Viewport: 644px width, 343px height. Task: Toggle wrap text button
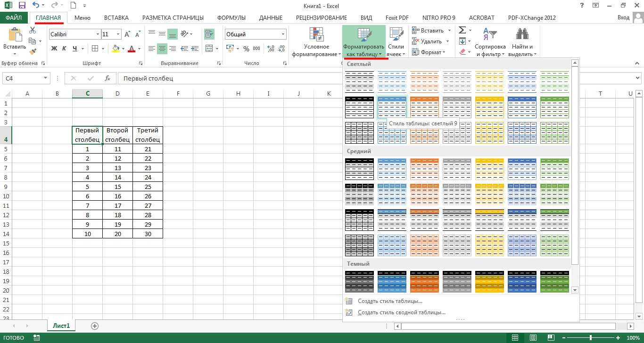[x=209, y=34]
